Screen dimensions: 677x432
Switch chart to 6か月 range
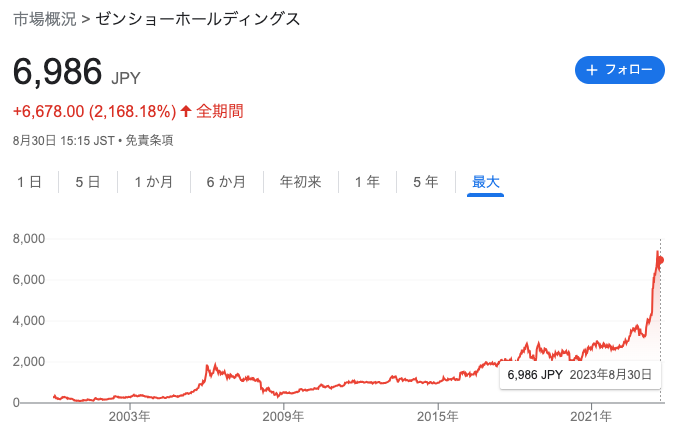coord(226,182)
